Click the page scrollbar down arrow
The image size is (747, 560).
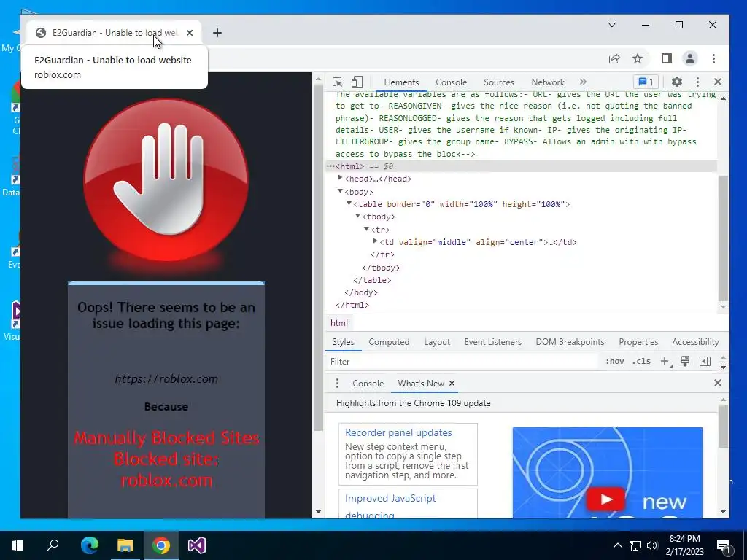coord(318,512)
